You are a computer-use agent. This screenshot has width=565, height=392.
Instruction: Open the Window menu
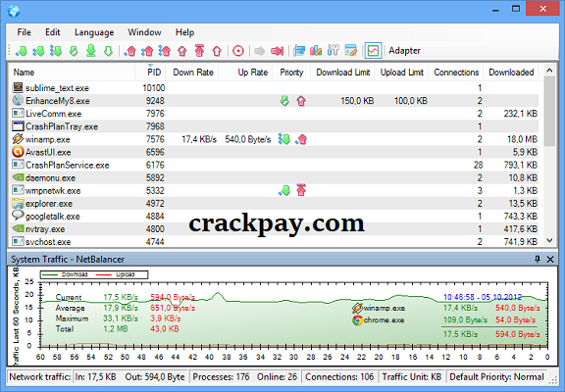(x=144, y=32)
